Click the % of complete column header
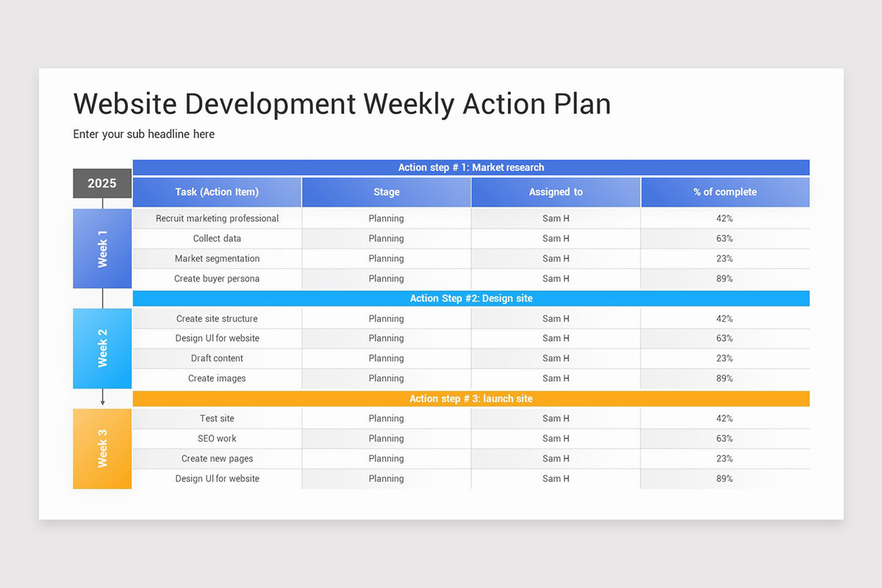The image size is (882, 588). click(725, 191)
